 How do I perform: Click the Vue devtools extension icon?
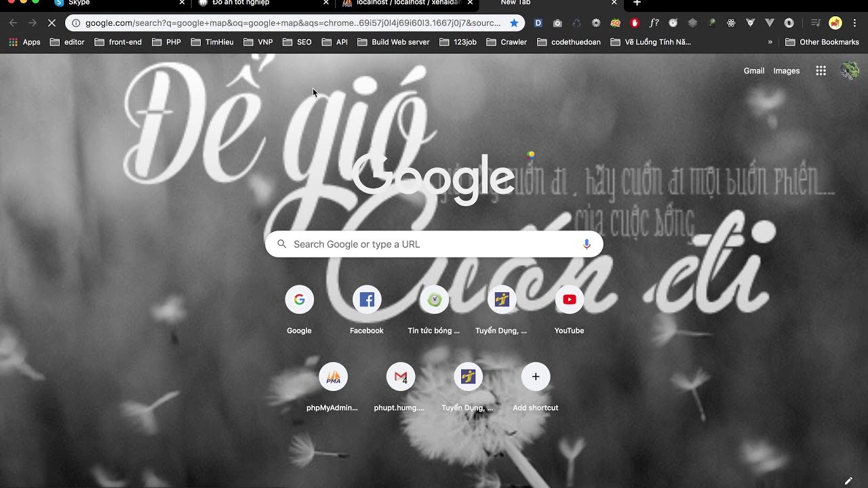click(x=750, y=23)
